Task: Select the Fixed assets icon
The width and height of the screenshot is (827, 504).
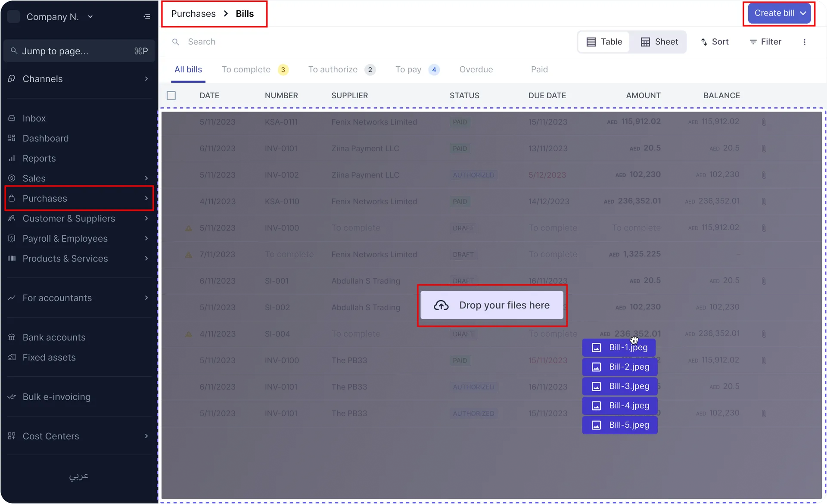Action: [12, 358]
